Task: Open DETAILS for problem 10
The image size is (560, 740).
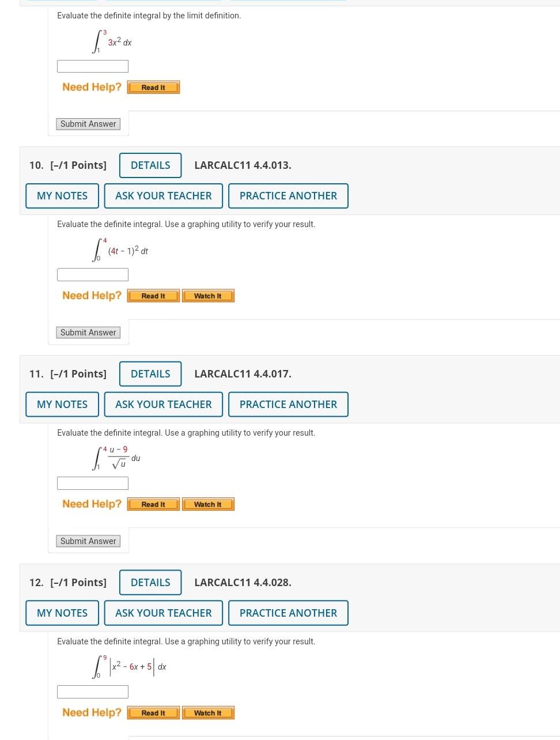Action: (150, 165)
